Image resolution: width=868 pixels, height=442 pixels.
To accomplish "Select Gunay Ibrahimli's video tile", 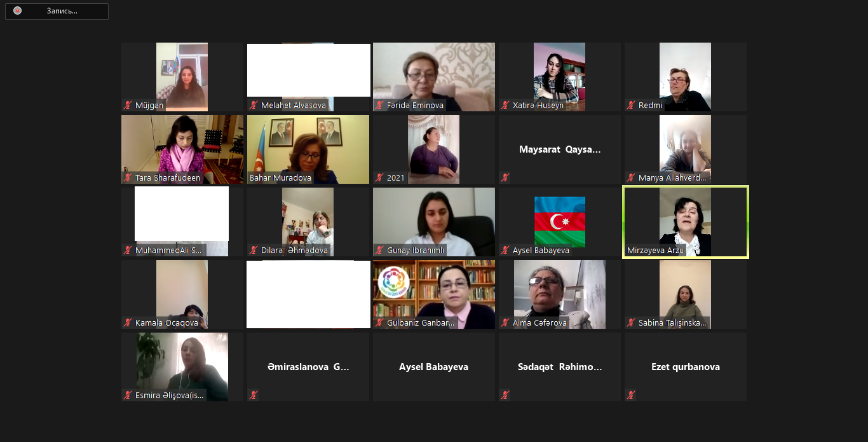I will tap(434, 222).
